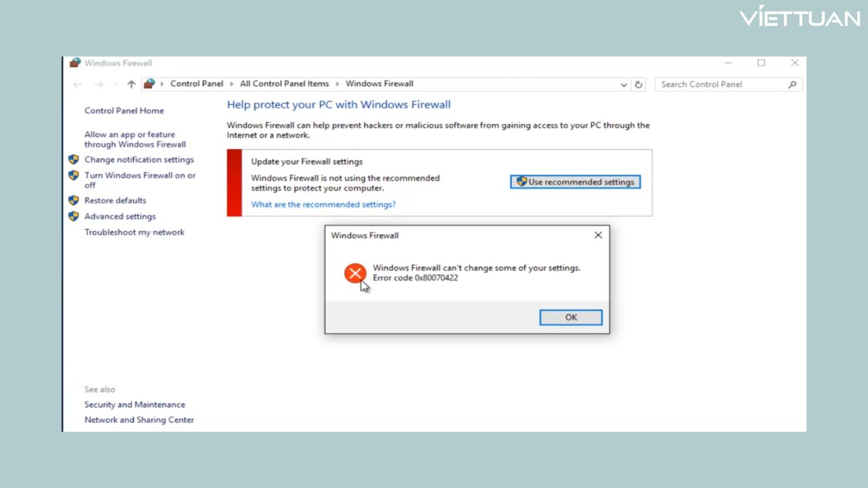
Task: Click the Forward arrow in navigation bar
Action: pos(99,85)
